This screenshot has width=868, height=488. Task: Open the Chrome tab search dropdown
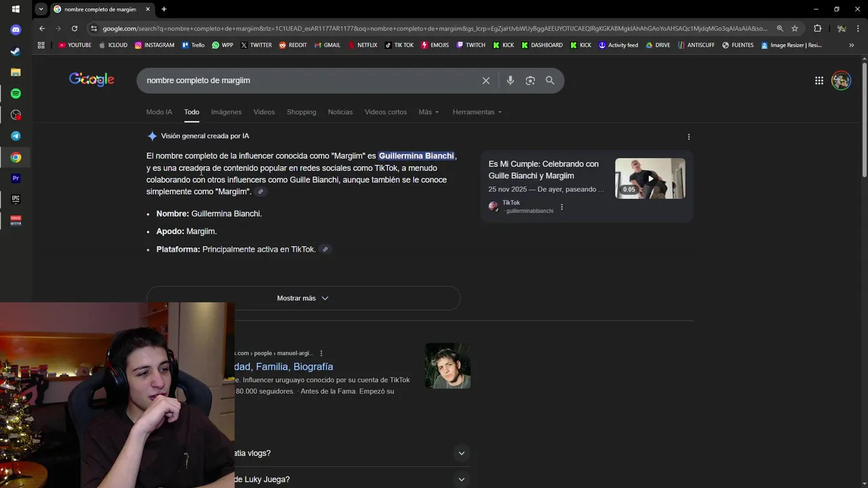click(x=41, y=9)
